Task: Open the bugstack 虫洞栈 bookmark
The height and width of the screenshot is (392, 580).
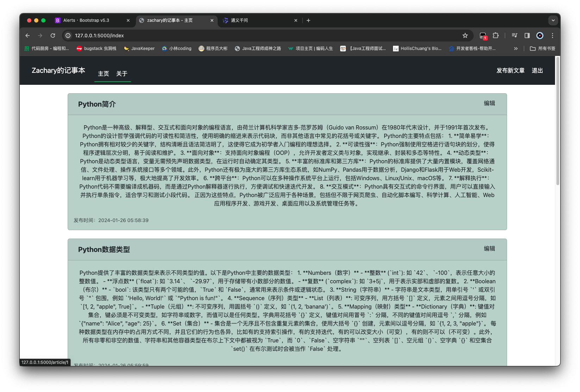Action: point(96,49)
